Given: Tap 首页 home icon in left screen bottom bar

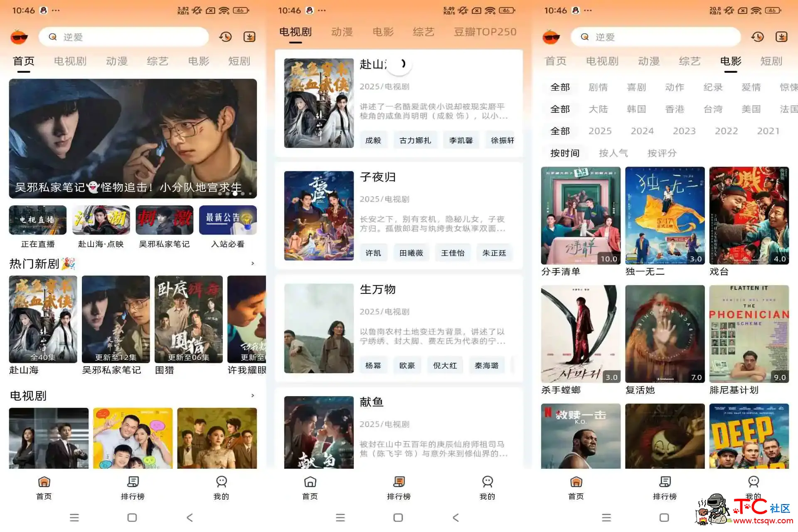Looking at the screenshot, I should tap(44, 482).
